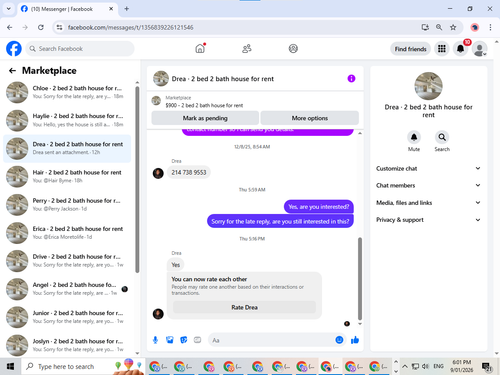Click the ENG language indicator
Viewport: 500px width, 375px height.
pyautogui.click(x=438, y=366)
